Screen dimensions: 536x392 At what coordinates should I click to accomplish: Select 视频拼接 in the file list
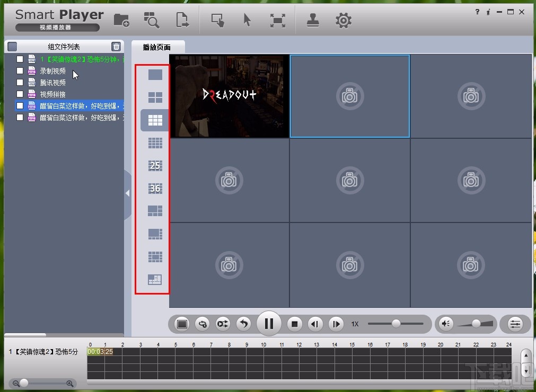point(53,94)
